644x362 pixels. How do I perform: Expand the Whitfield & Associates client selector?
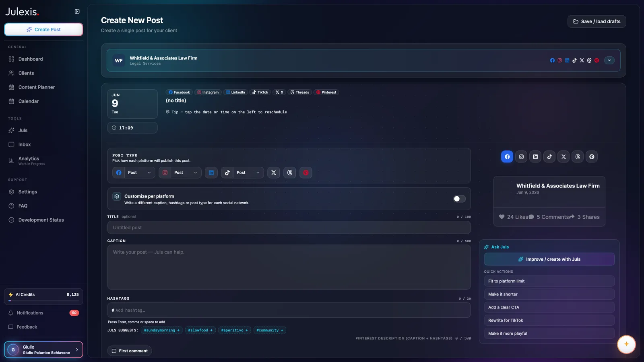point(609,60)
